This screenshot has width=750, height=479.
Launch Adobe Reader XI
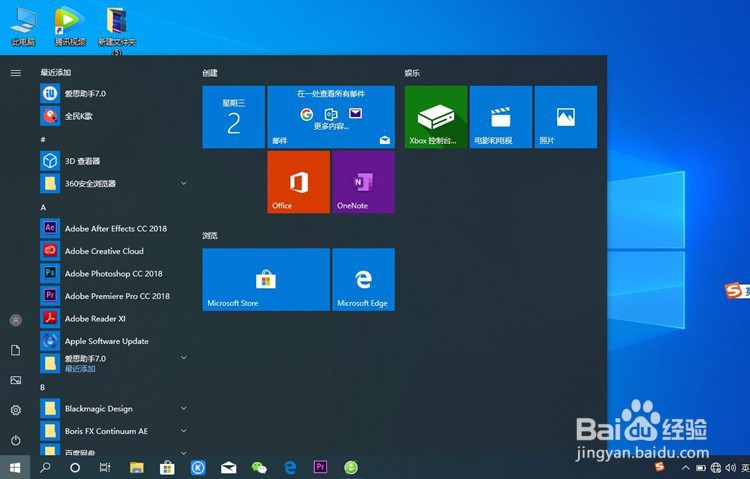[x=113, y=318]
